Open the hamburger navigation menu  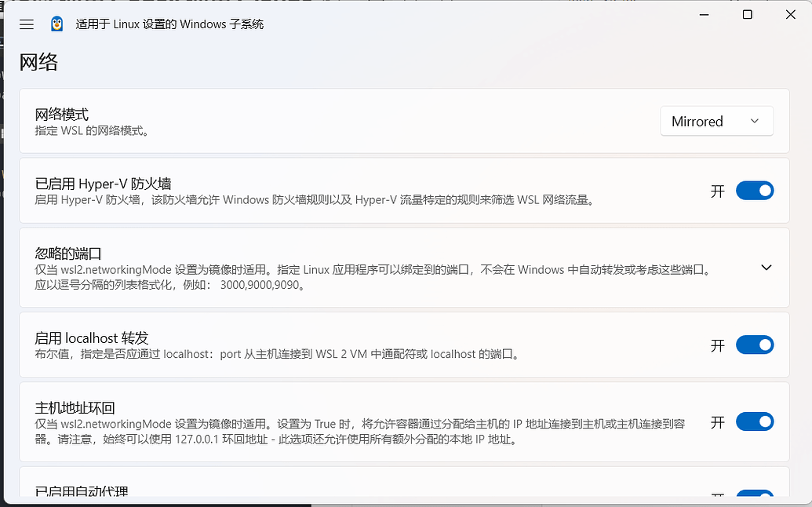tap(27, 24)
